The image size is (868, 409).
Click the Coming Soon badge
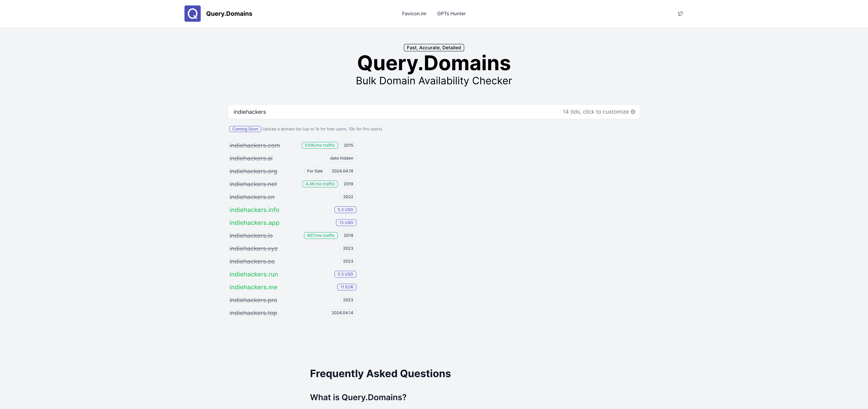(x=245, y=129)
